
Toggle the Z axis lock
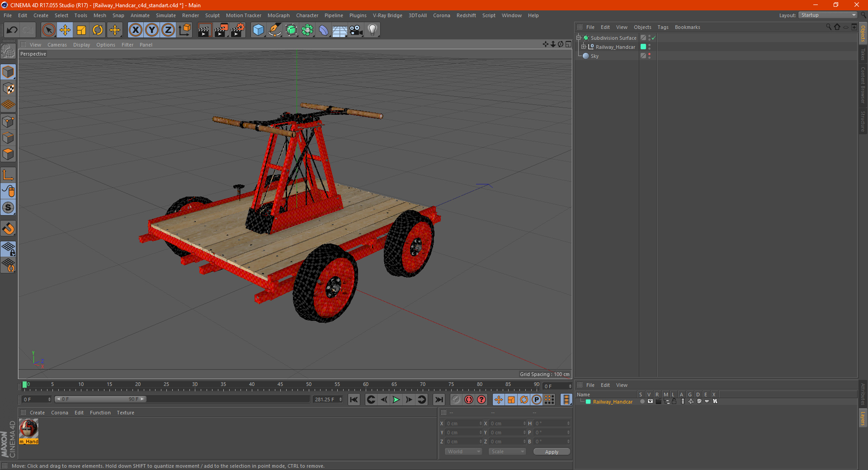(168, 30)
